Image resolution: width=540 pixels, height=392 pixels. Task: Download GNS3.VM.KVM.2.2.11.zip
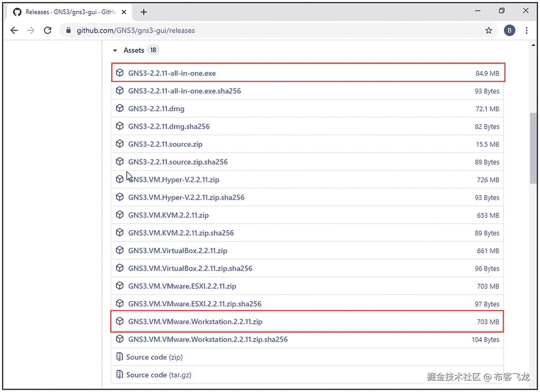coord(168,215)
